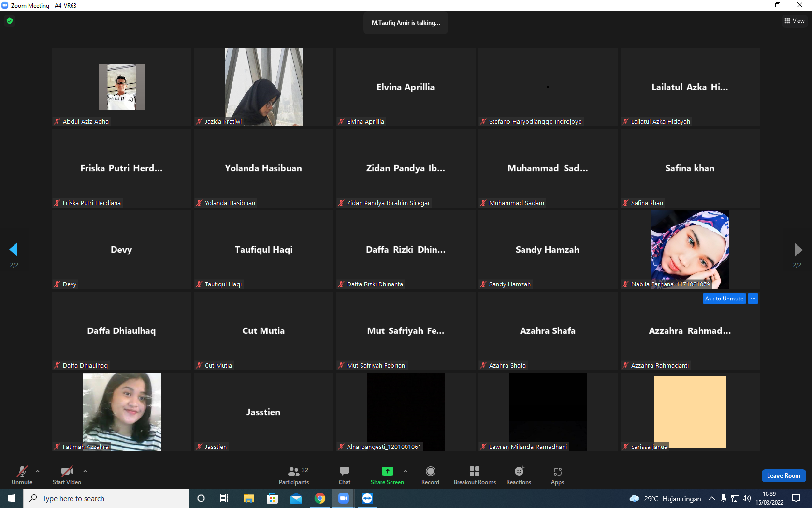Open more options for Azzahra Rahmadanti

point(753,299)
